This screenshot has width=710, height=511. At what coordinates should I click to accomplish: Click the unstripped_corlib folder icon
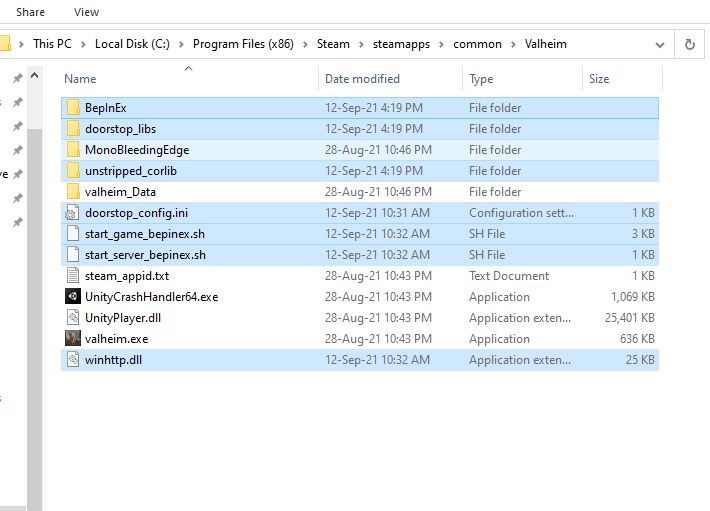coord(73,171)
